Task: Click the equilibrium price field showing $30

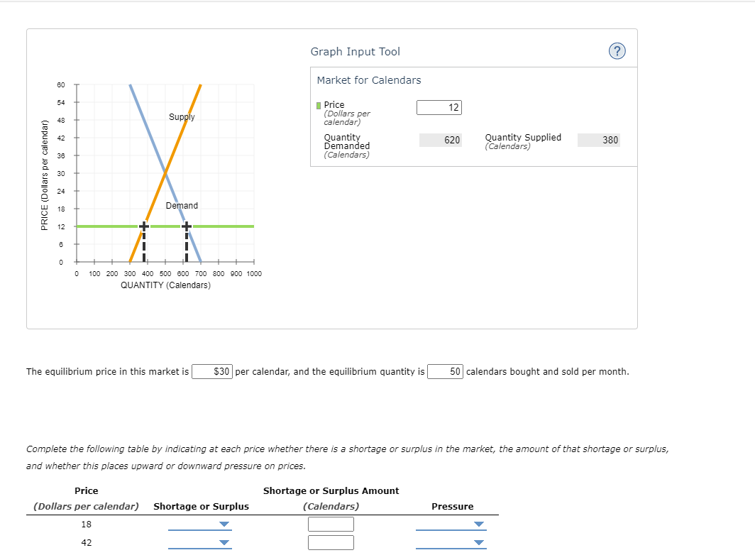Action: (x=212, y=371)
